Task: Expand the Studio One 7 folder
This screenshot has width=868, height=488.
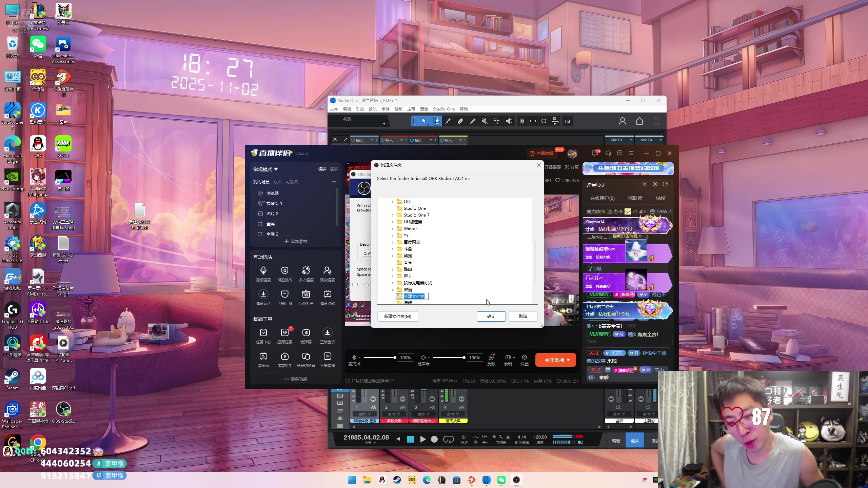Action: click(x=393, y=215)
